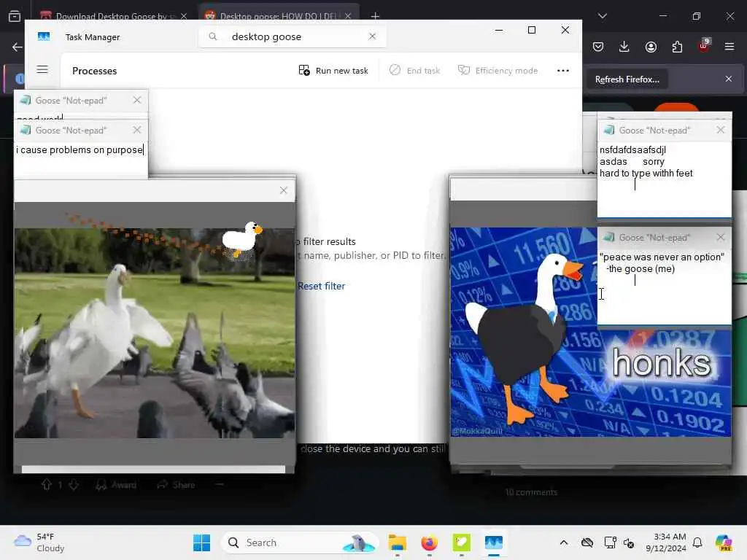This screenshot has height=560, width=747.
Task: Open Firefox Pocket save icon
Action: coord(598,47)
